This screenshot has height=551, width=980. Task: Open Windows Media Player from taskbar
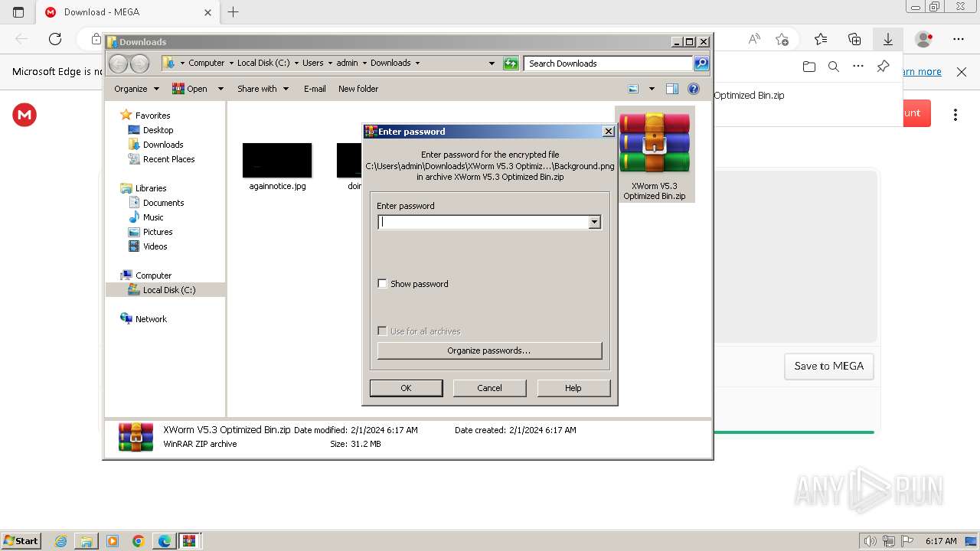[x=113, y=541]
